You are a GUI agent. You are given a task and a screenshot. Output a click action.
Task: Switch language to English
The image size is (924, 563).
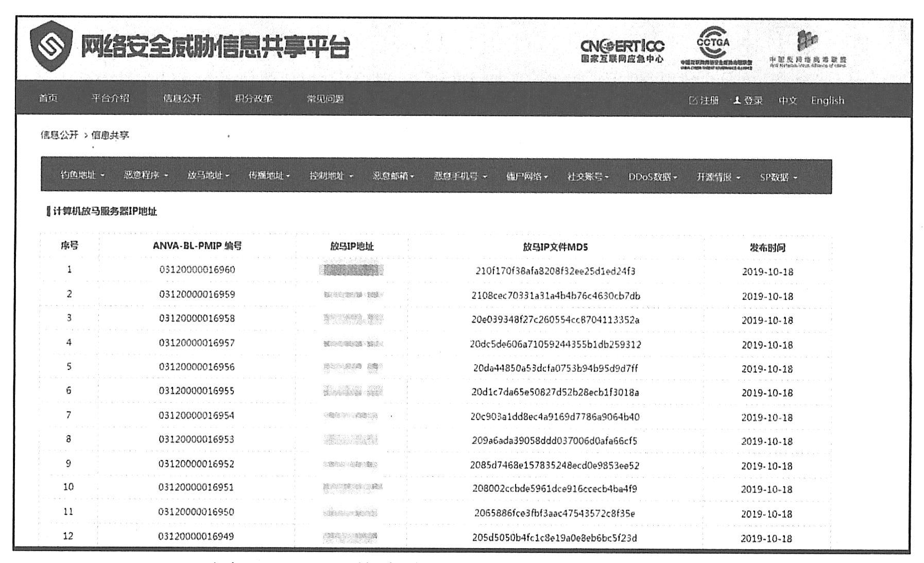827,100
